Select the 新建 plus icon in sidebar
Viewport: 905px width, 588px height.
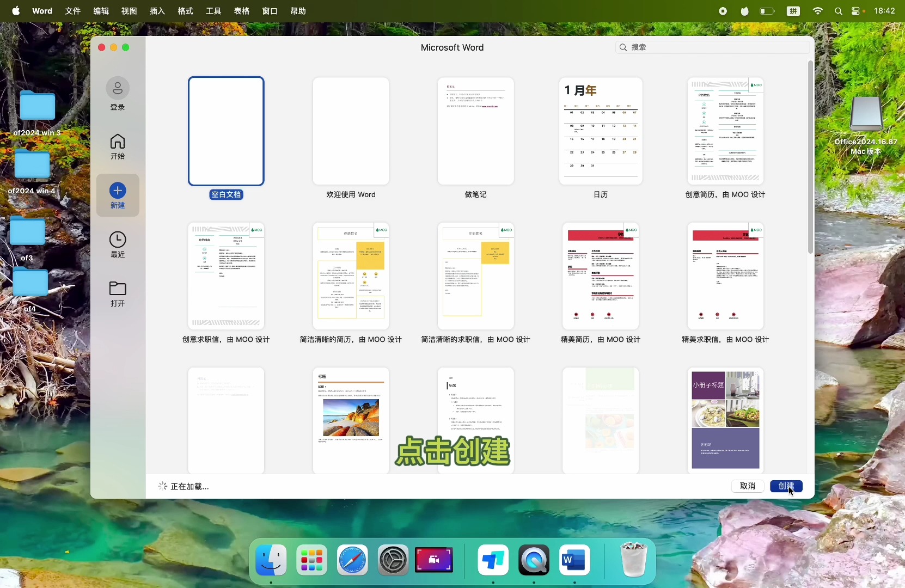pos(118,190)
